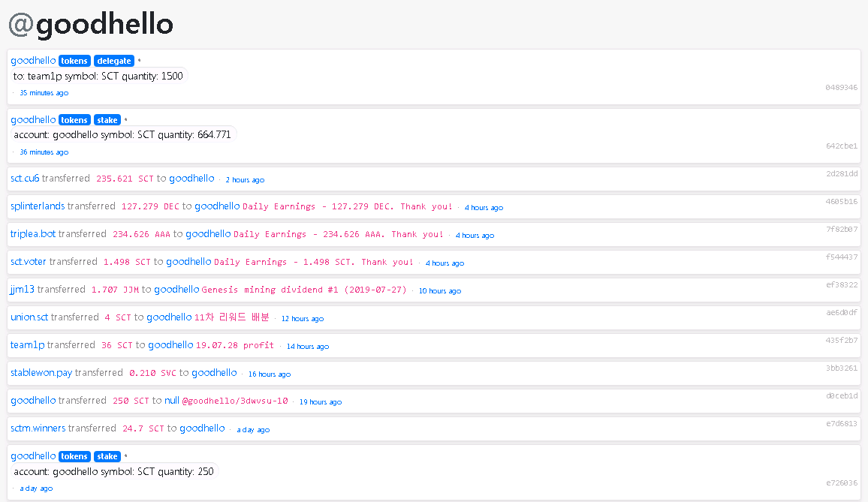Open the sctm.winners account link
This screenshot has height=502, width=868.
click(38, 427)
